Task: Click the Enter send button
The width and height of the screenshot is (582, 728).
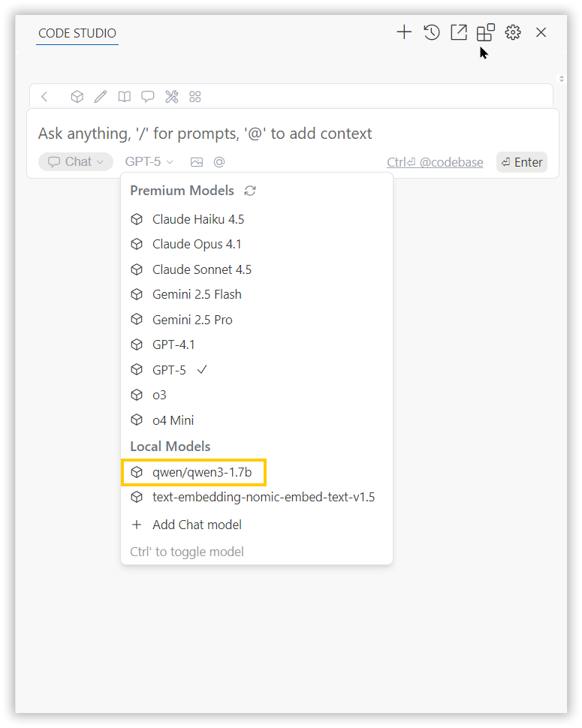Action: [x=521, y=161]
